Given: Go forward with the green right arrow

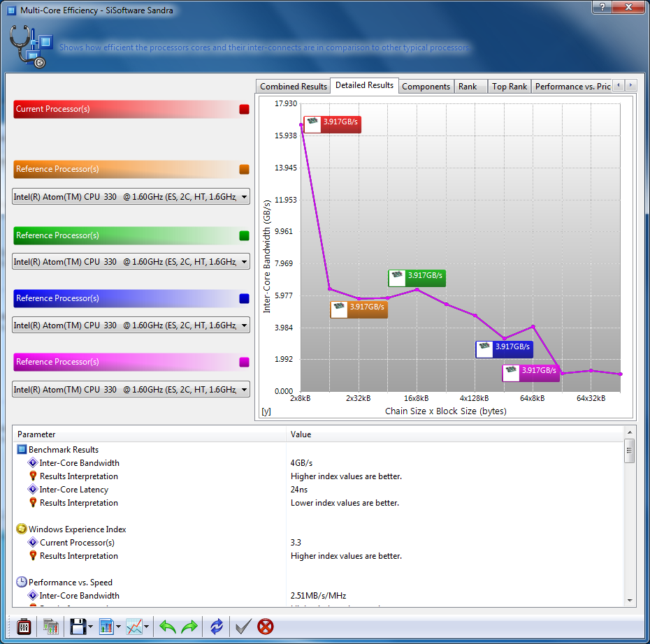Looking at the screenshot, I should (x=189, y=627).
